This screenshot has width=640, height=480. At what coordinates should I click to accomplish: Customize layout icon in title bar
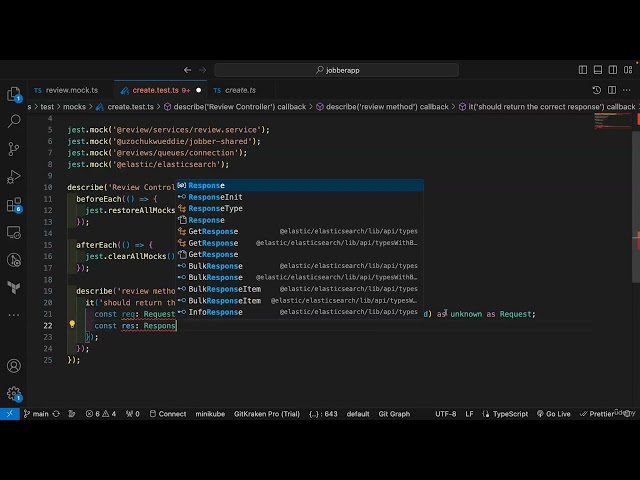[x=628, y=70]
